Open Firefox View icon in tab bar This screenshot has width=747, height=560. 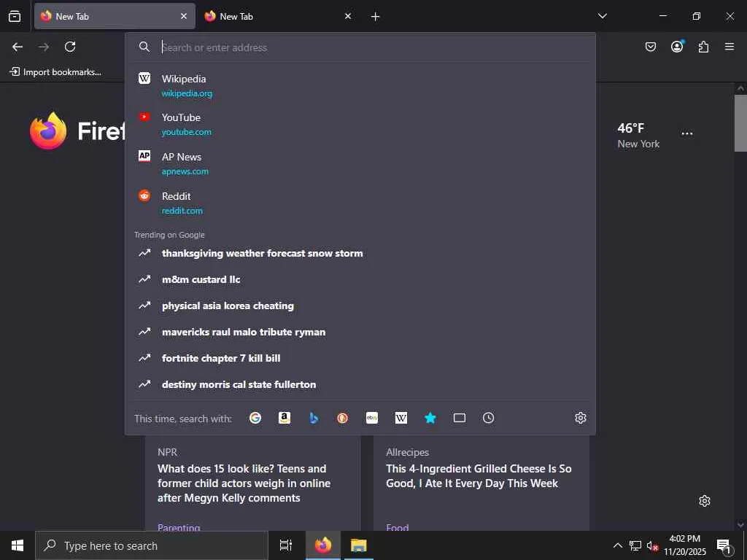15,16
